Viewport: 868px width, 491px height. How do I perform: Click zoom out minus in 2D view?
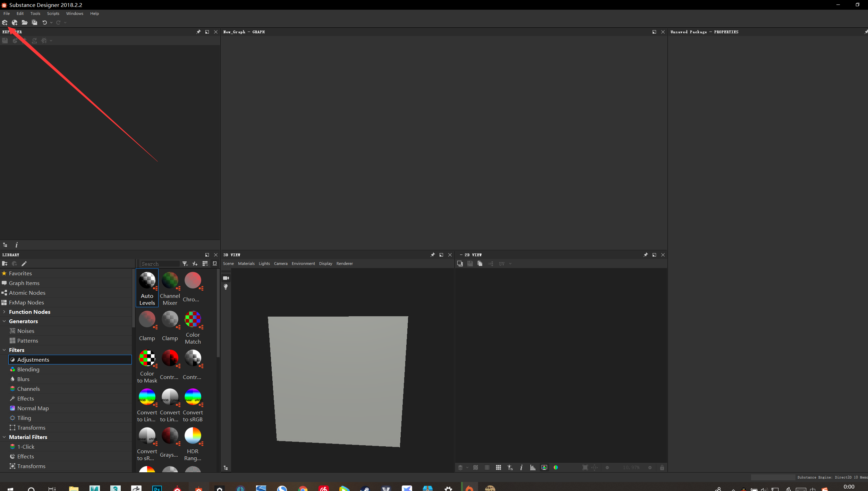click(x=607, y=467)
